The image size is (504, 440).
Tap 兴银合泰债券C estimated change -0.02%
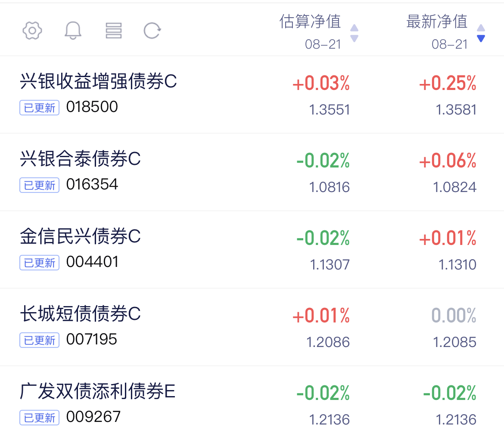(x=323, y=161)
